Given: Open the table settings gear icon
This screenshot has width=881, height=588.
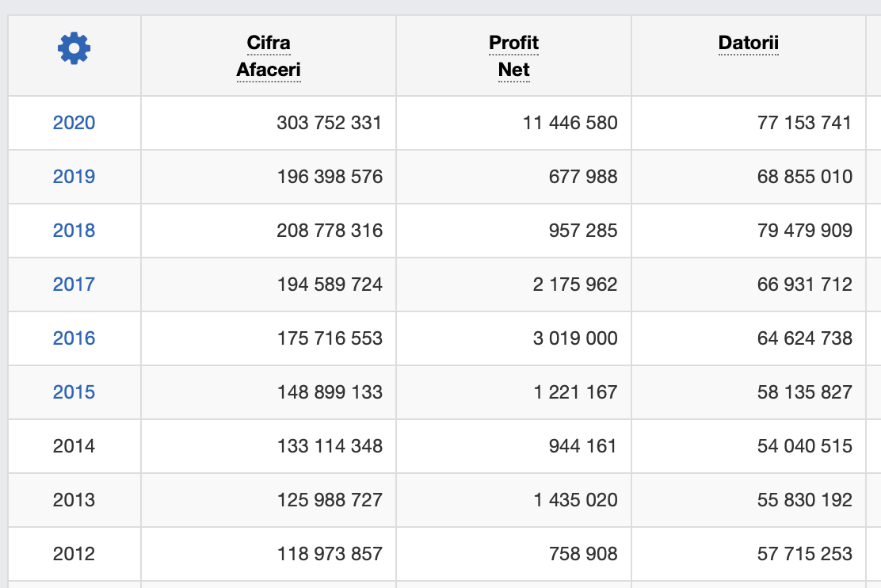Looking at the screenshot, I should click(x=74, y=48).
